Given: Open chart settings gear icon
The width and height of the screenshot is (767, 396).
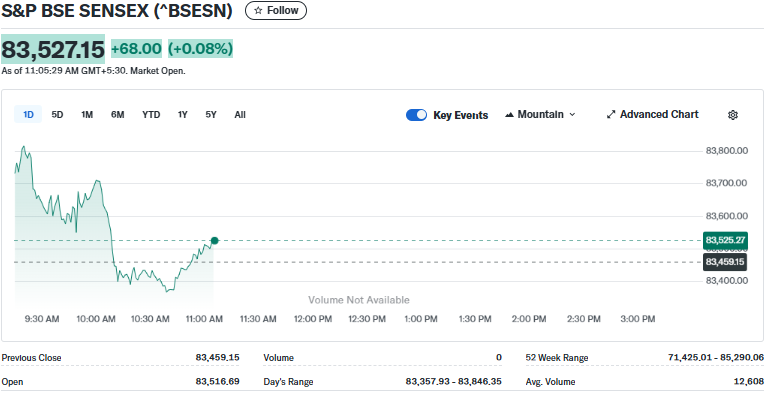Looking at the screenshot, I should click(x=732, y=115).
